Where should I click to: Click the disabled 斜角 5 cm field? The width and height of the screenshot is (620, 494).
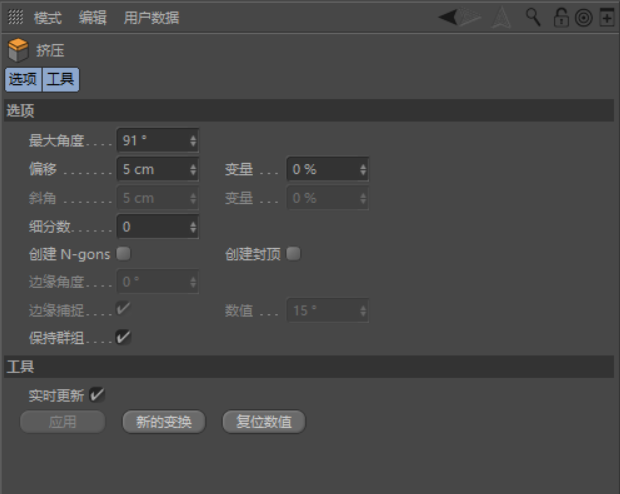pyautogui.click(x=157, y=198)
